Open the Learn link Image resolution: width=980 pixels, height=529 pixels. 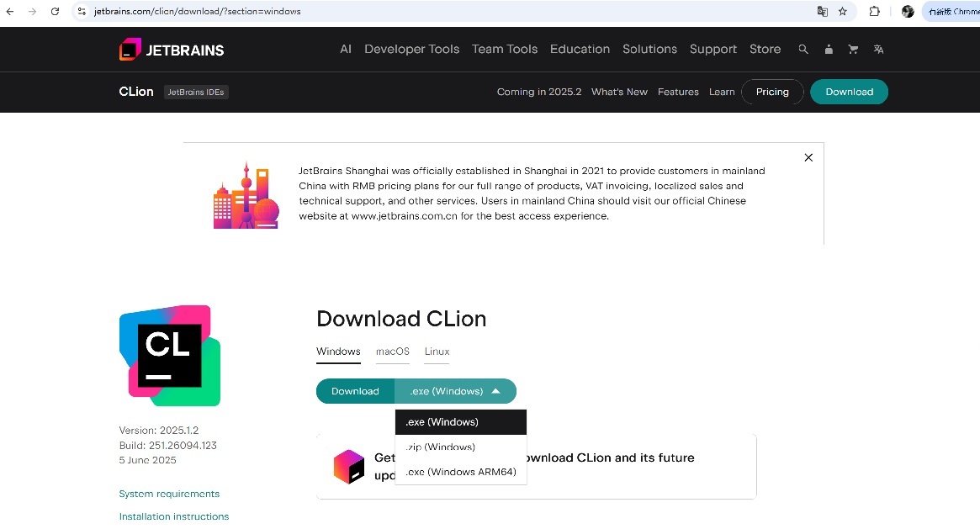722,92
